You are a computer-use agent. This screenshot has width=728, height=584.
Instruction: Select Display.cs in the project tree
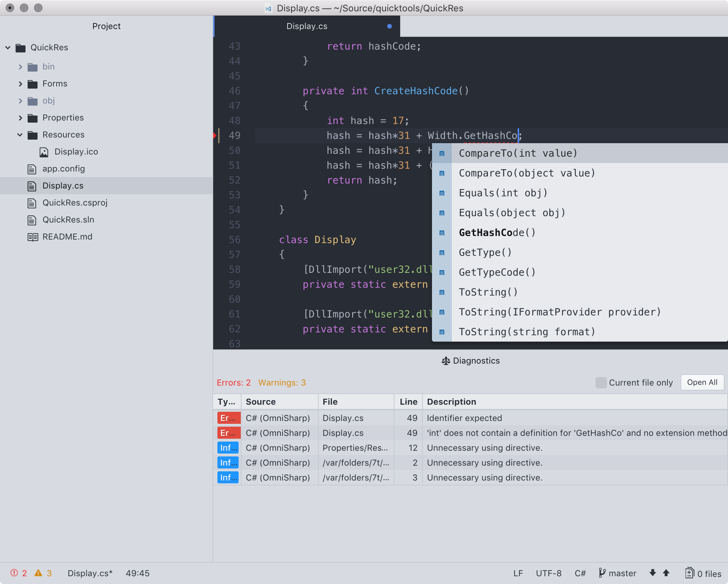pos(106,186)
